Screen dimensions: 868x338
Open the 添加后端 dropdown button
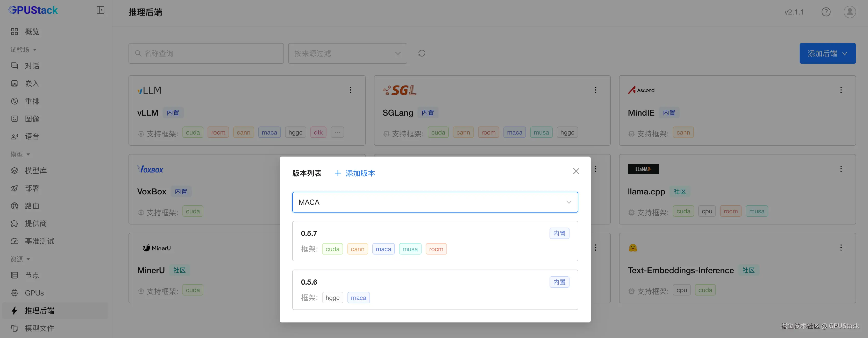coord(827,53)
